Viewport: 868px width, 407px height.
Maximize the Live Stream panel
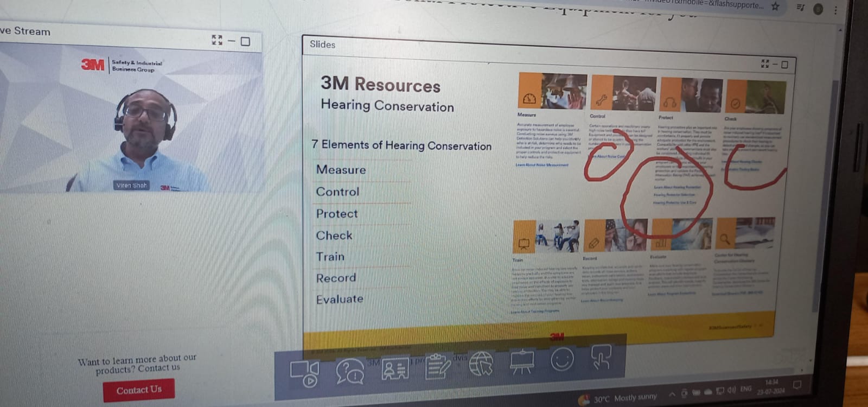[245, 41]
